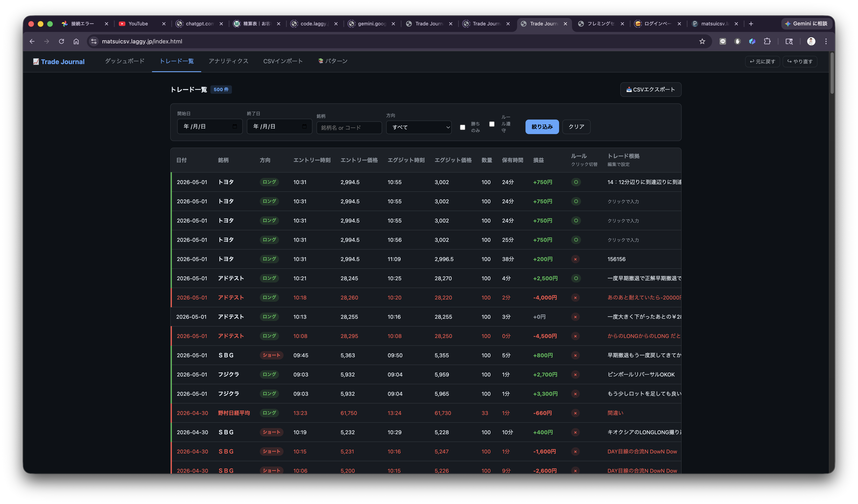Apply filters with 絞り込み button
Viewport: 858px width, 504px height.
point(542,127)
